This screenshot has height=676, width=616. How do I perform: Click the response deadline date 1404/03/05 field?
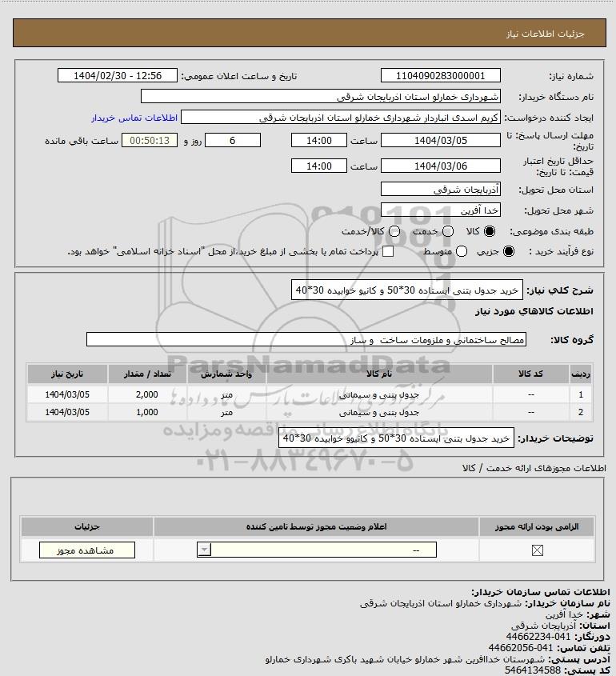pyautogui.click(x=441, y=140)
